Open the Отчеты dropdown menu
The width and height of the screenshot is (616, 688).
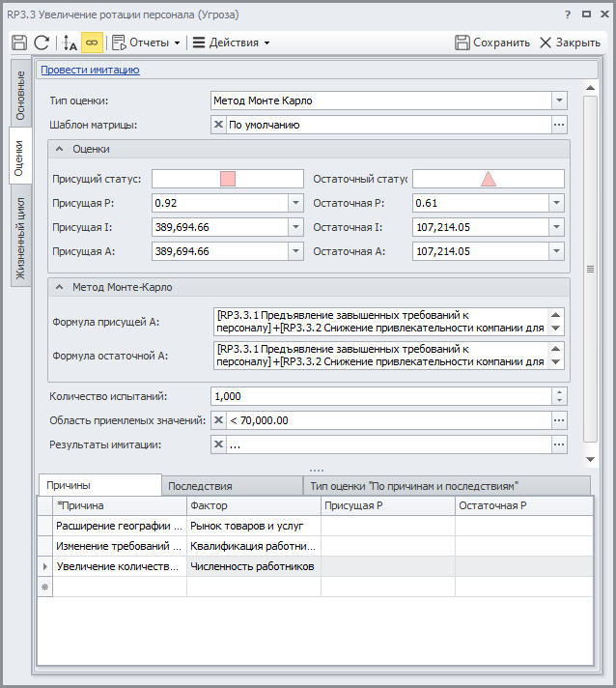coord(146,43)
